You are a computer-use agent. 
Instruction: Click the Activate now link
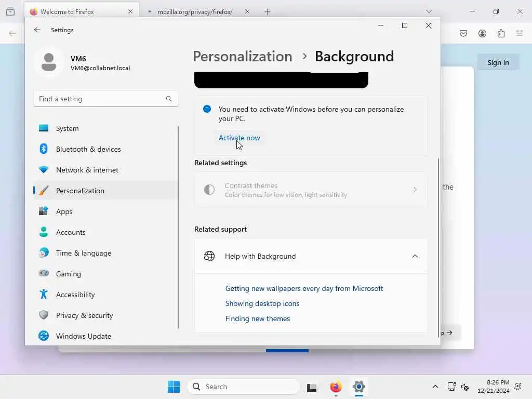coord(239,138)
